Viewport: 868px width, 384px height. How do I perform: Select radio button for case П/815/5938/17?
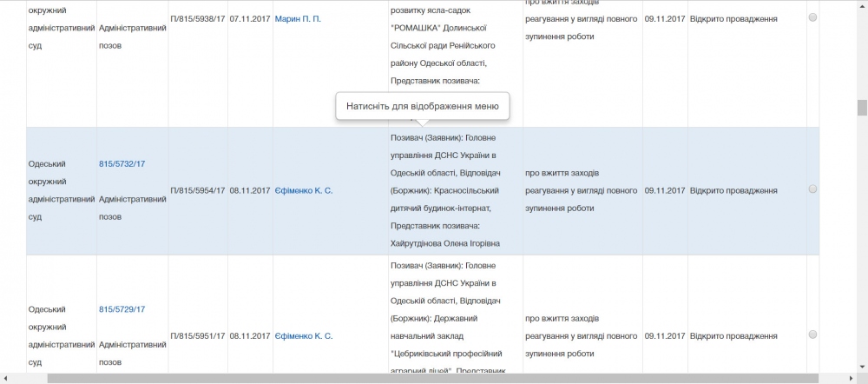[x=812, y=18]
